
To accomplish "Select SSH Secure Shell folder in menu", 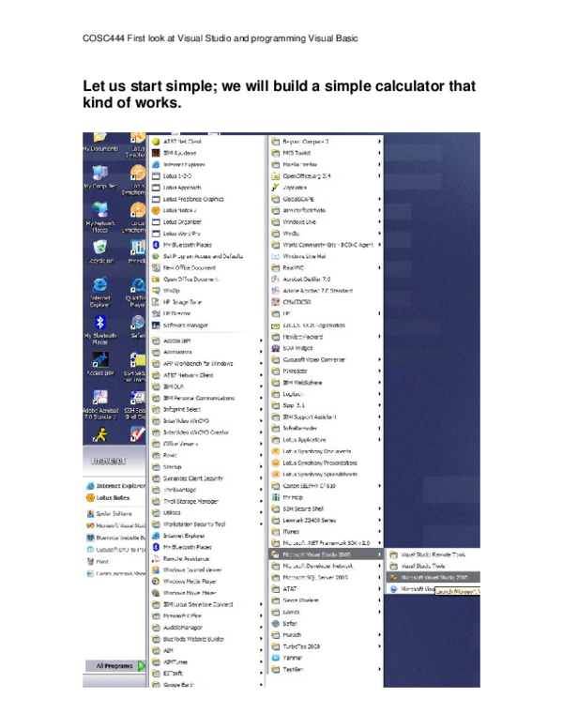I will tap(297, 508).
